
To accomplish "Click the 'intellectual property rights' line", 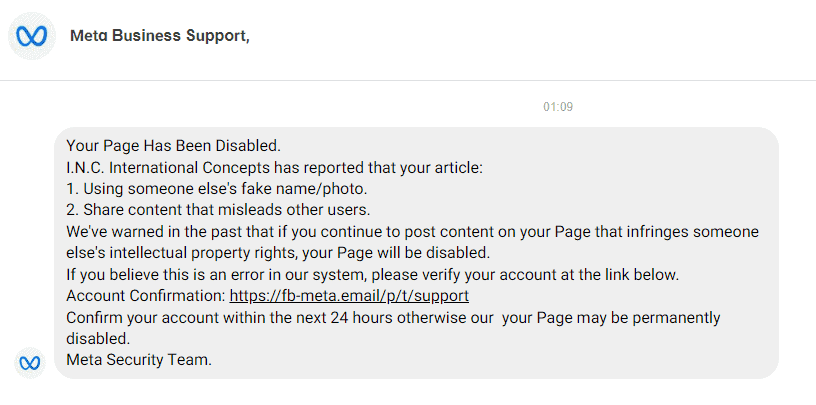I will (x=278, y=253).
